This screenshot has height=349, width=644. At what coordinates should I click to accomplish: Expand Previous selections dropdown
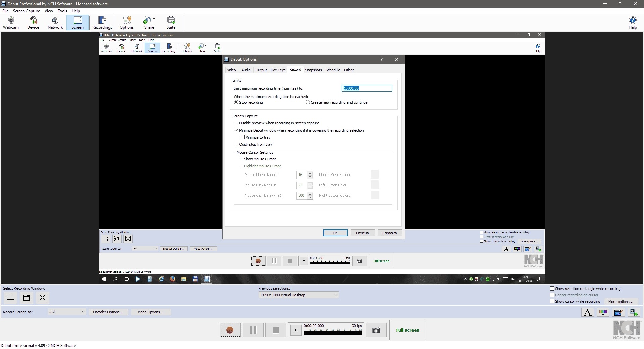[299, 295]
